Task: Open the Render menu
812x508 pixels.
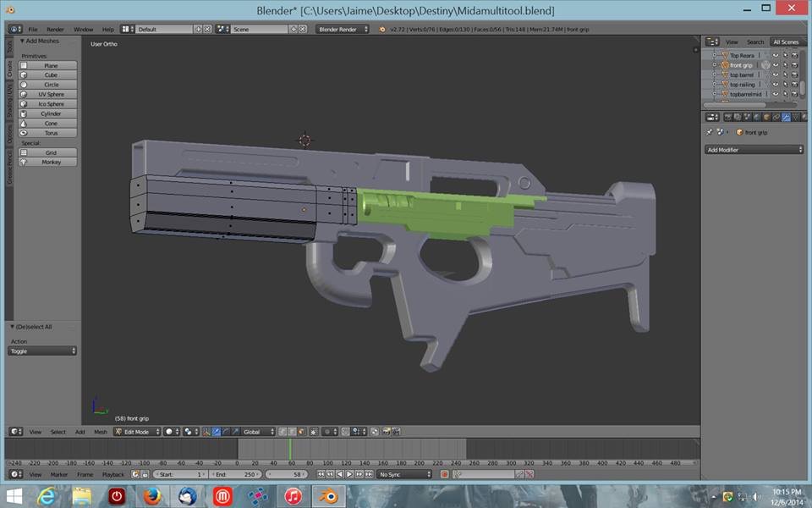Action: (x=56, y=30)
